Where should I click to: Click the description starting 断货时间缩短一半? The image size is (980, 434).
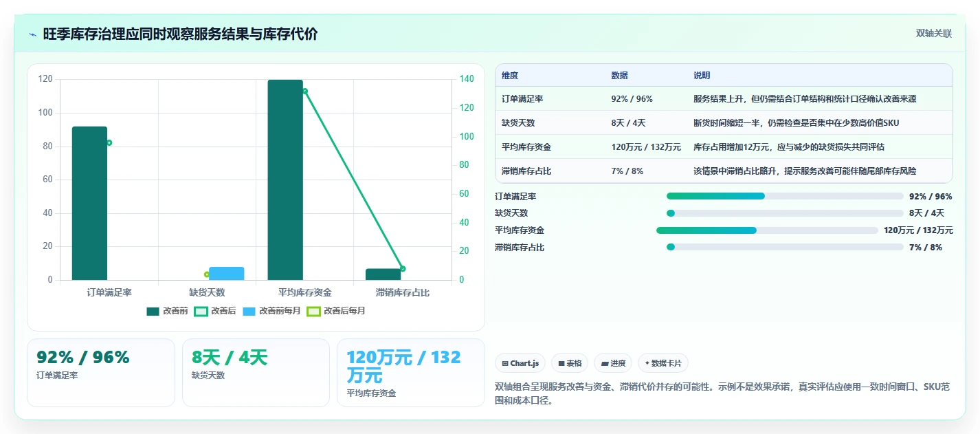(796, 123)
